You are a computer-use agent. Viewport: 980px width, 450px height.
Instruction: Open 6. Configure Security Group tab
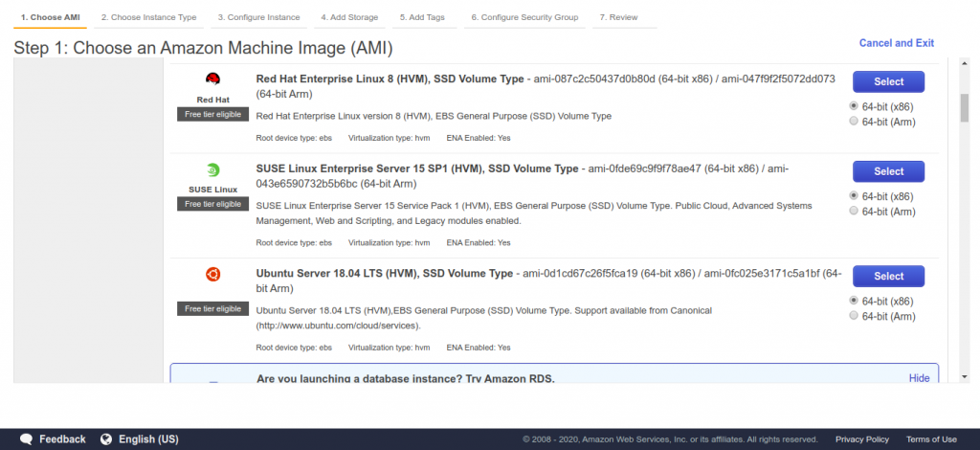[524, 17]
